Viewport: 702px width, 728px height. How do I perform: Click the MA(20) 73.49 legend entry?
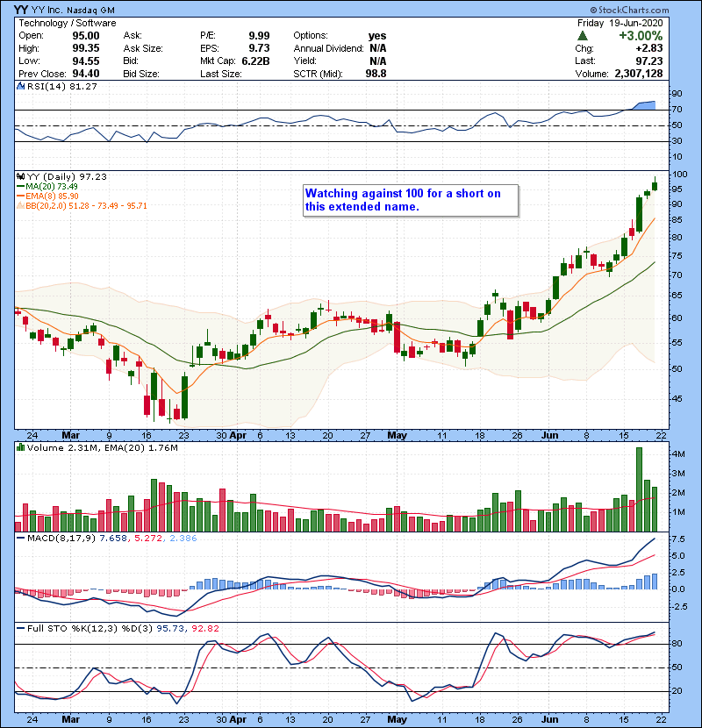point(47,187)
